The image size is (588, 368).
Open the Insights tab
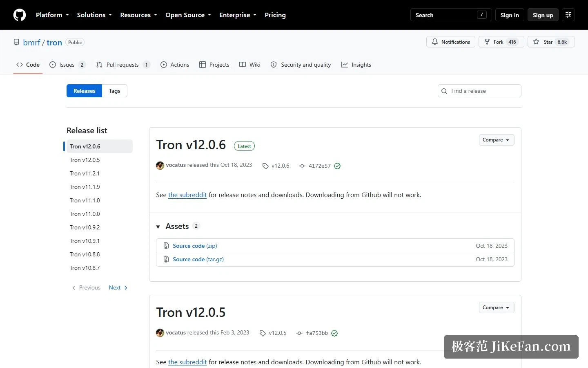coord(356,65)
